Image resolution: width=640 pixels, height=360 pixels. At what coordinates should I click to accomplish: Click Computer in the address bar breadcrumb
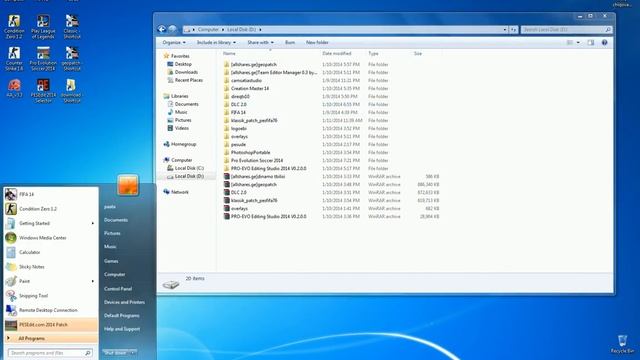click(208, 29)
